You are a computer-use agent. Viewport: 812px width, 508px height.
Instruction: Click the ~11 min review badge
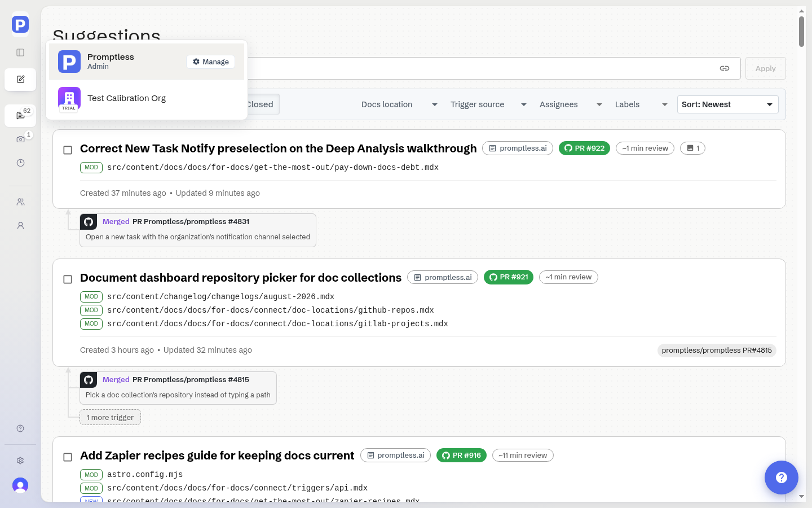523,456
